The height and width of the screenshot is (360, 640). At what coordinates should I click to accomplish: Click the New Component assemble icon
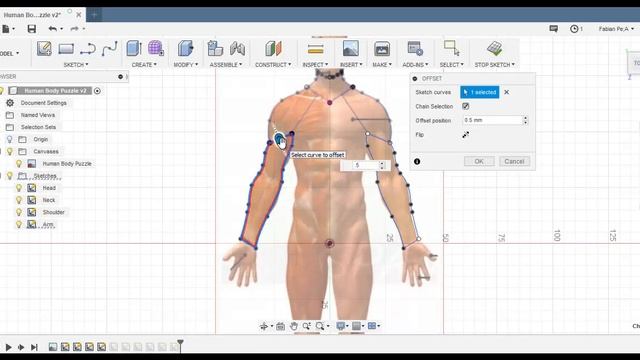point(215,49)
